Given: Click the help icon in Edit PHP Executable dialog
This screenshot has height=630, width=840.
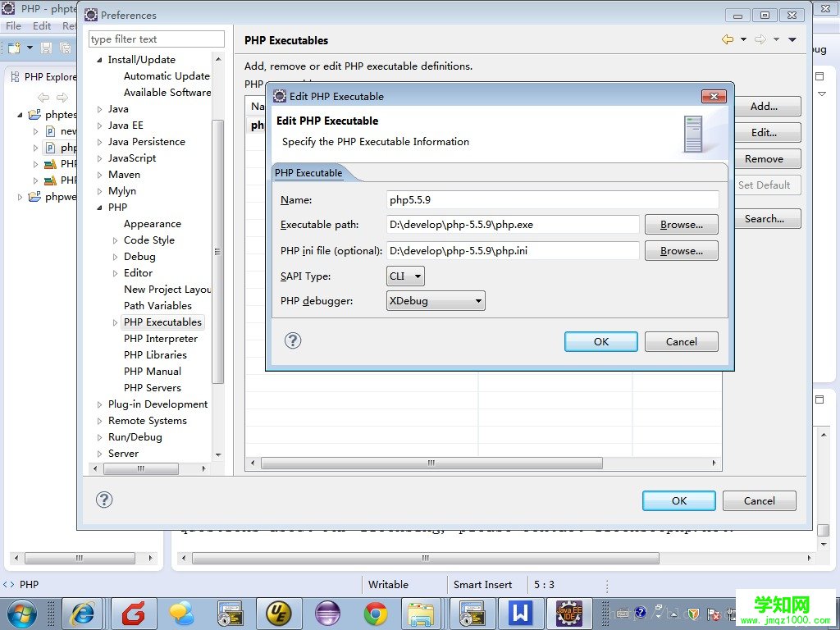Looking at the screenshot, I should point(293,340).
